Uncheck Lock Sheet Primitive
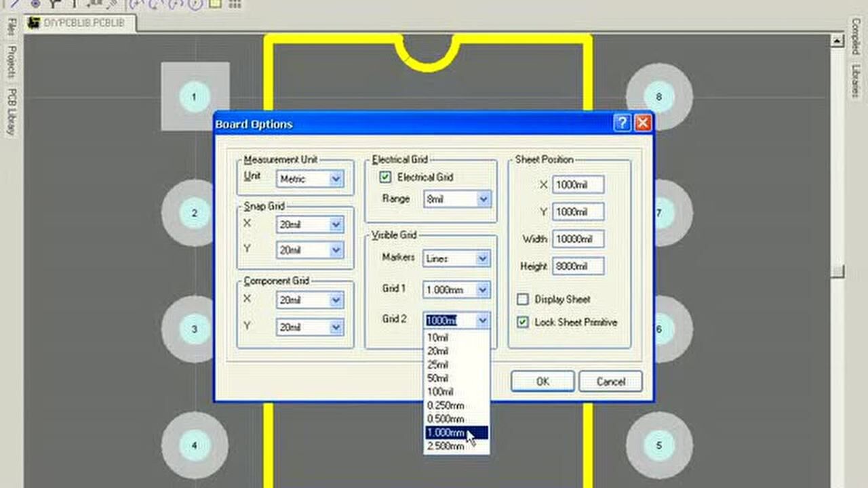The width and height of the screenshot is (868, 488). pyautogui.click(x=523, y=322)
